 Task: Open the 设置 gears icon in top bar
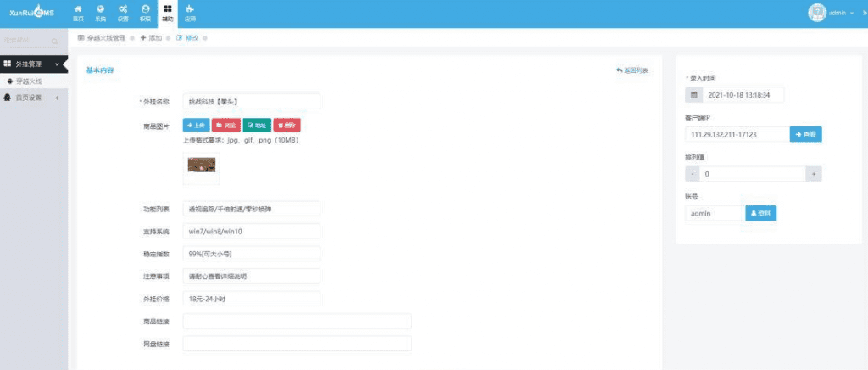123,13
